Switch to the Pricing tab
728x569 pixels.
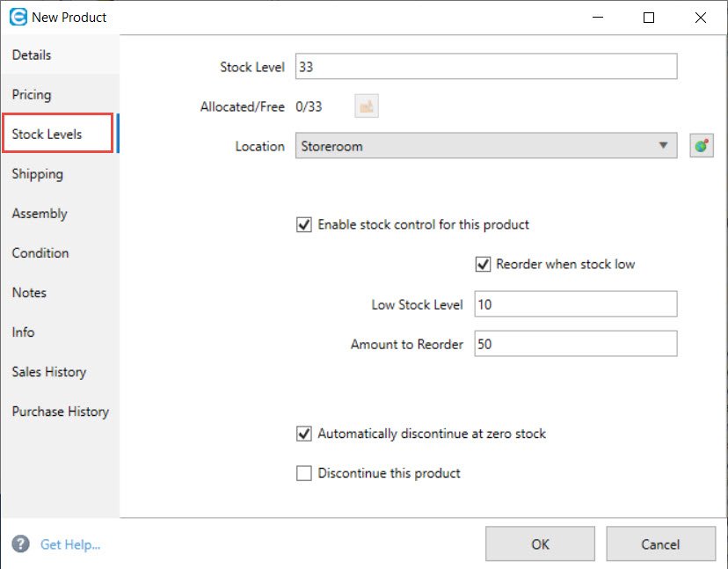click(32, 95)
